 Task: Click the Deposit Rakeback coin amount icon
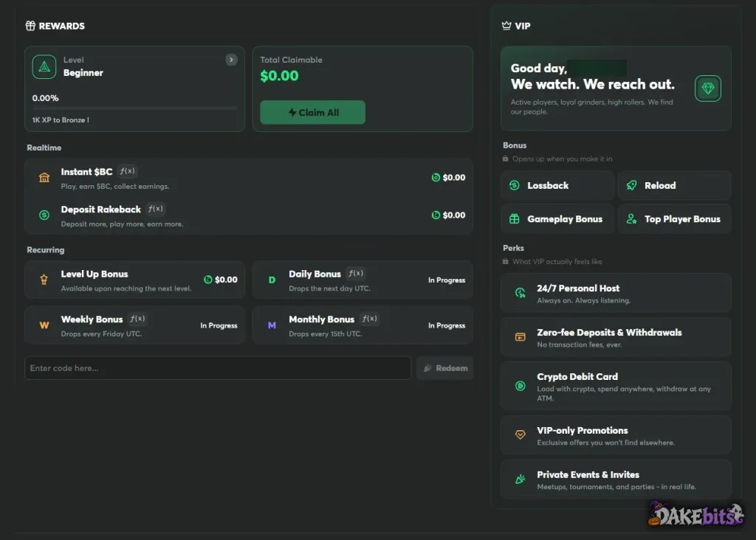coord(436,215)
